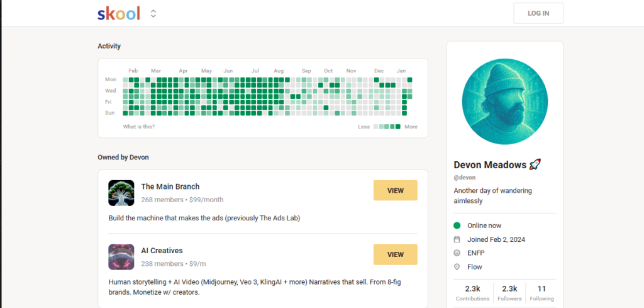
Task: Expand the community switcher chevron
Action: pos(153,13)
